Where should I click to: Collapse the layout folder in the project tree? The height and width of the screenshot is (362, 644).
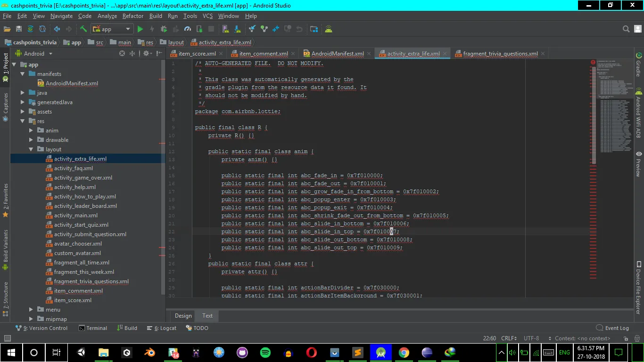pos(31,149)
